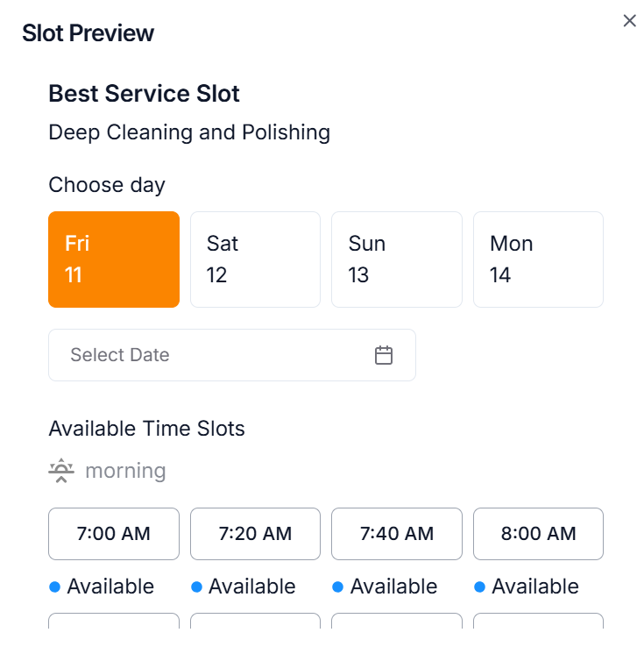Click the morning sunrise icon
Image resolution: width=644 pixels, height=654 pixels.
[x=60, y=471]
